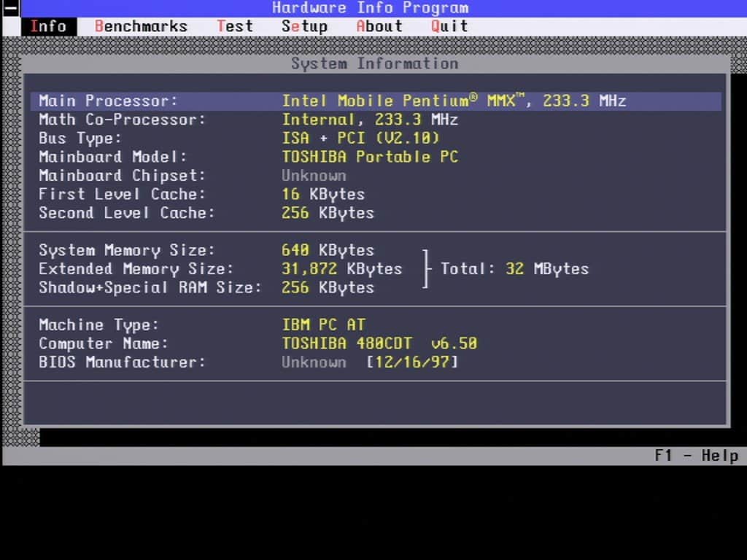This screenshot has width=747, height=560.
Task: Open the system menu dash icon
Action: tap(11, 8)
